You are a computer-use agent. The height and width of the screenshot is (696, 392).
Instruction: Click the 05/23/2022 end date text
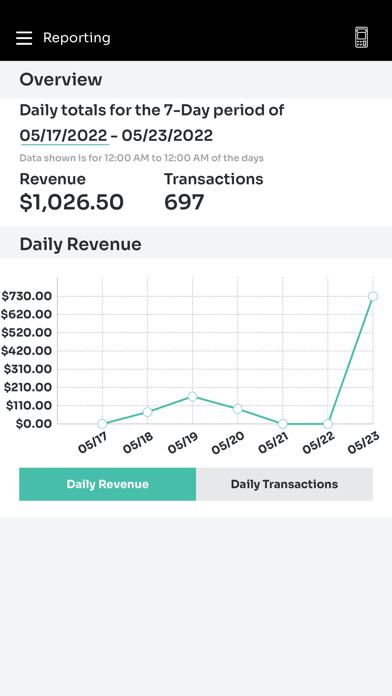pyautogui.click(x=167, y=135)
